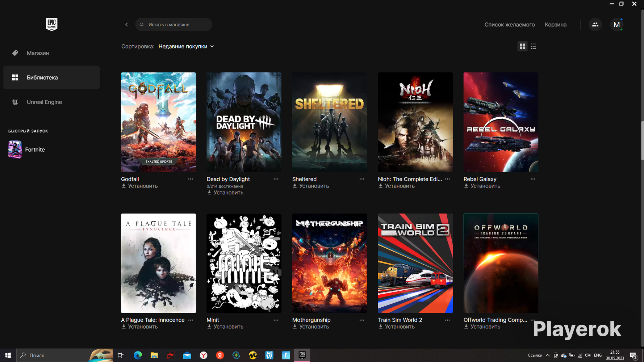Launch Microsoft Edge from the taskbar
The image size is (644, 362).
(138, 355)
